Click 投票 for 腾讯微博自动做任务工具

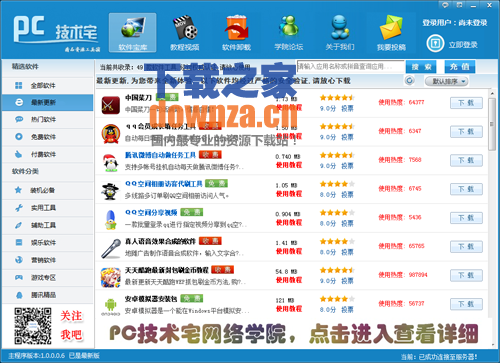[x=347, y=166]
